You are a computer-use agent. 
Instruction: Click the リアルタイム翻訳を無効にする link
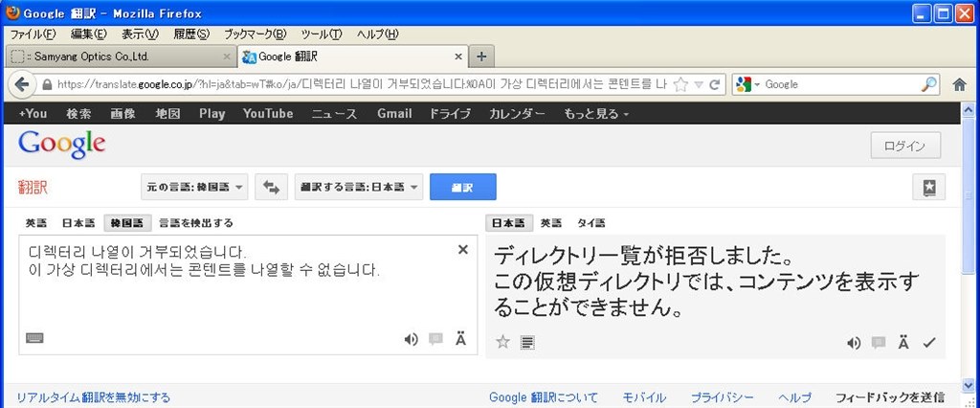coord(93,397)
